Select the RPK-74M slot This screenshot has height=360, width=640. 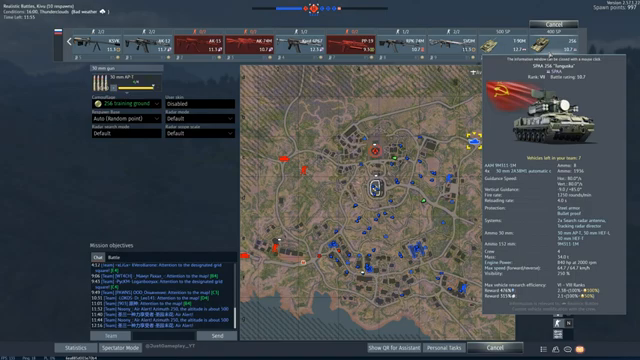tap(401, 44)
